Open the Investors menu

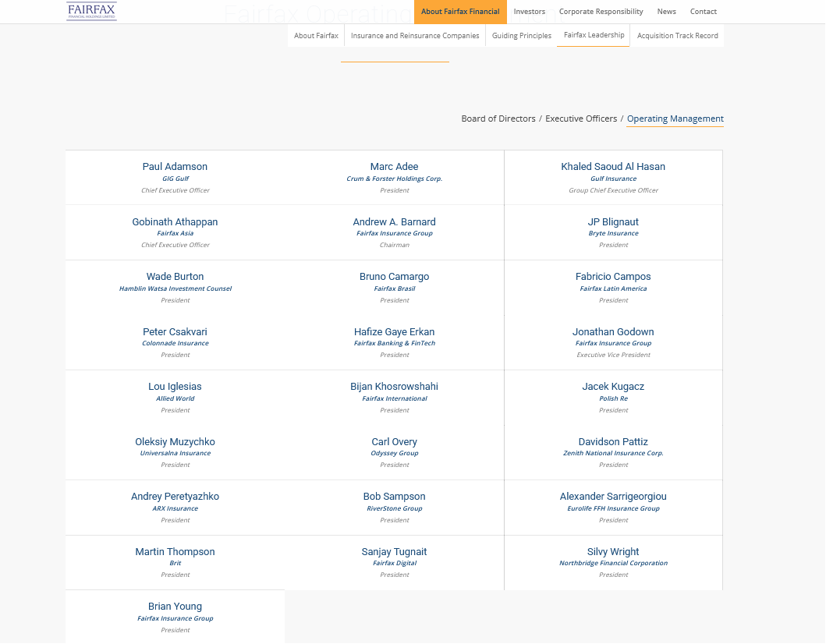click(529, 12)
